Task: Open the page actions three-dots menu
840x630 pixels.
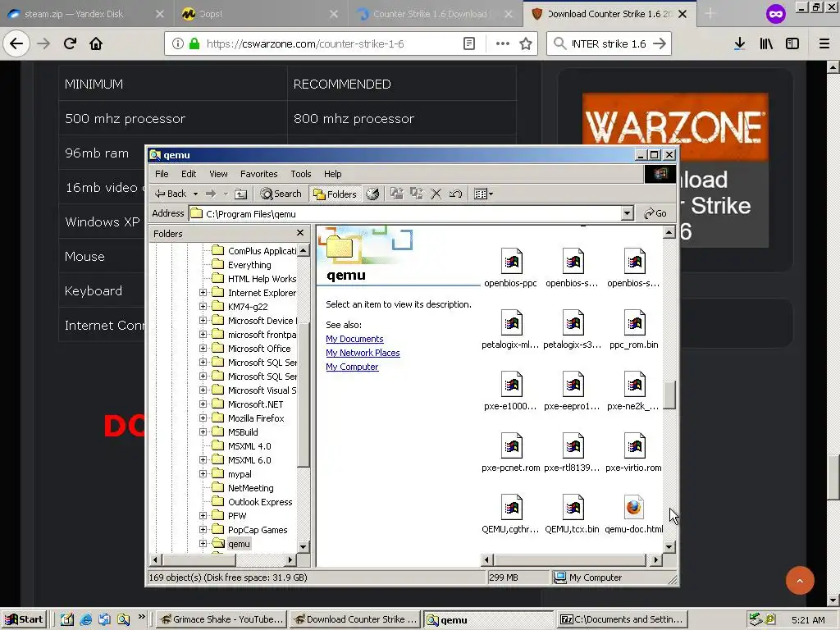Action: pos(503,43)
